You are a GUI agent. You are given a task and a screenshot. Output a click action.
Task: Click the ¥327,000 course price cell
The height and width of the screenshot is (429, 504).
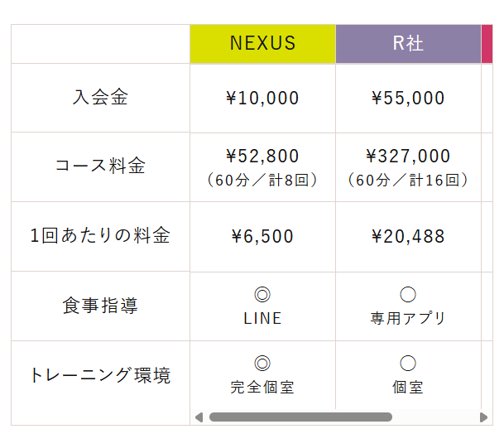pos(408,167)
